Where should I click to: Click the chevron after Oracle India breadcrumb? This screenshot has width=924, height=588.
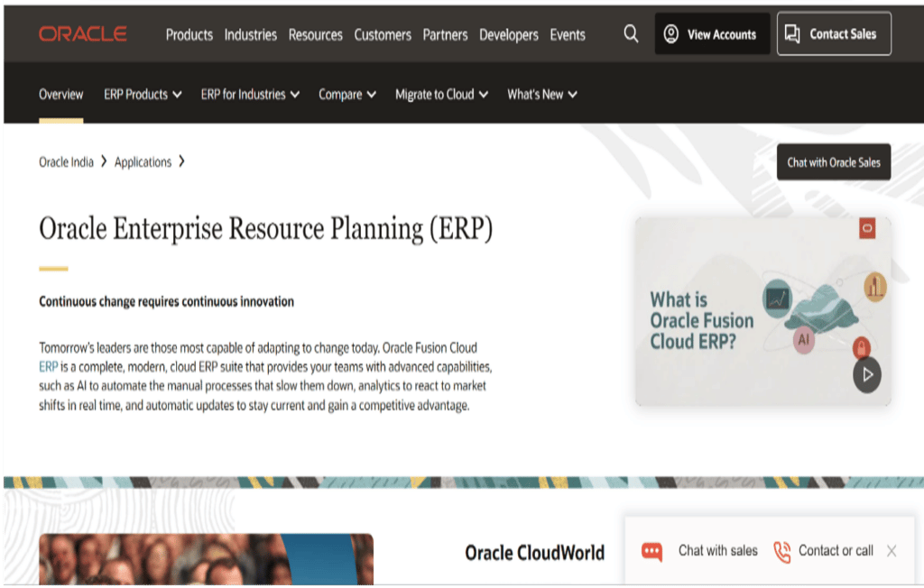104,161
